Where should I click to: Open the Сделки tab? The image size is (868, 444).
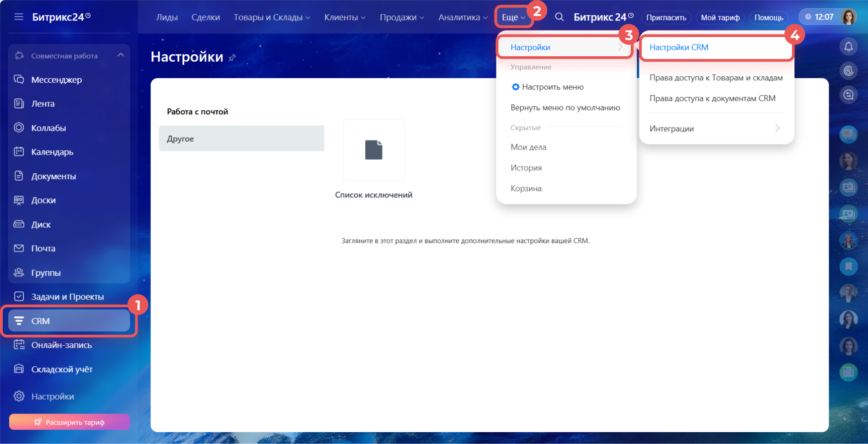tap(205, 17)
